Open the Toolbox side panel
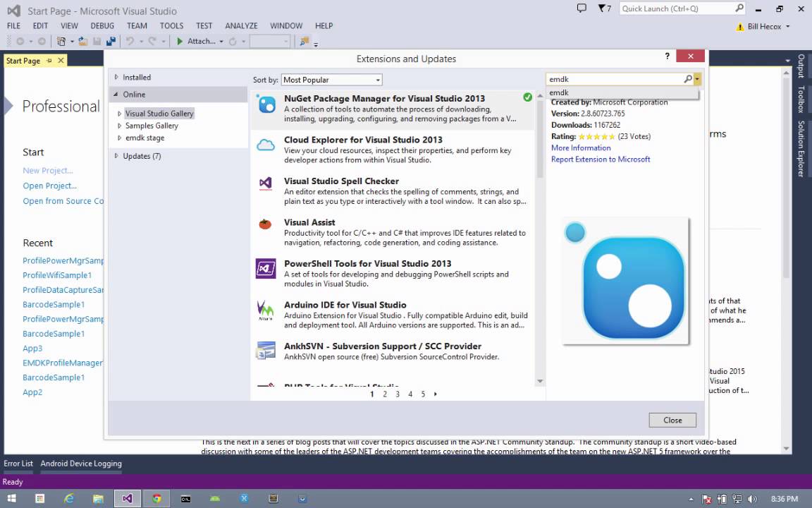This screenshot has height=508, width=812. [x=801, y=99]
